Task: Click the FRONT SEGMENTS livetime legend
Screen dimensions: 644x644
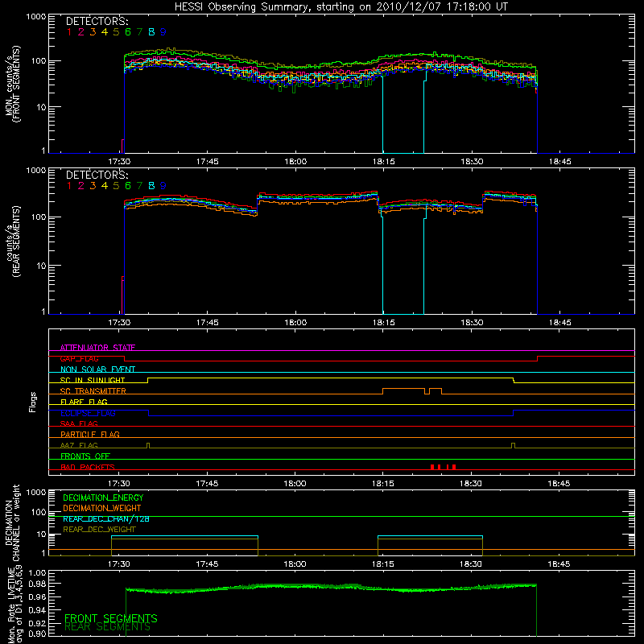Action: pyautogui.click(x=111, y=618)
